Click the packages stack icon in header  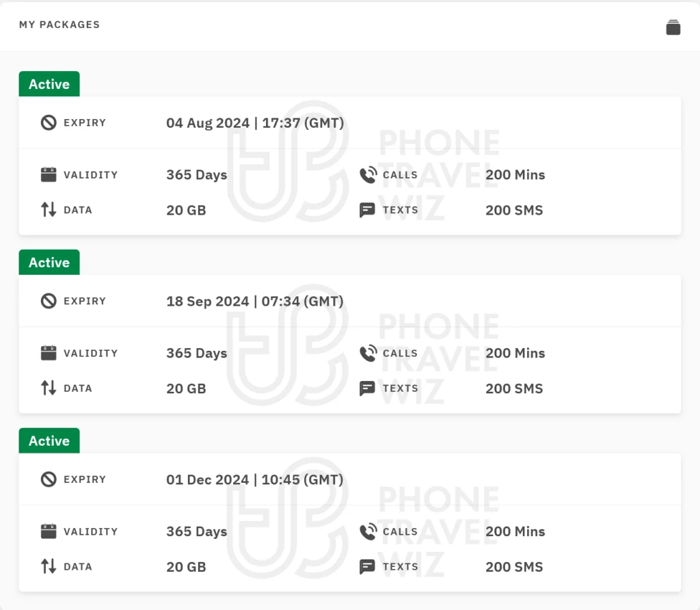(x=673, y=27)
